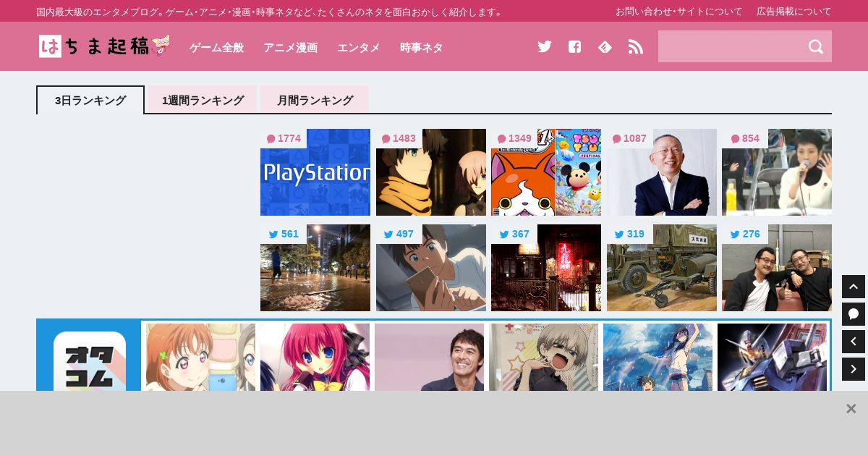
Task: Open the Twitter icon in the header
Action: click(545, 46)
